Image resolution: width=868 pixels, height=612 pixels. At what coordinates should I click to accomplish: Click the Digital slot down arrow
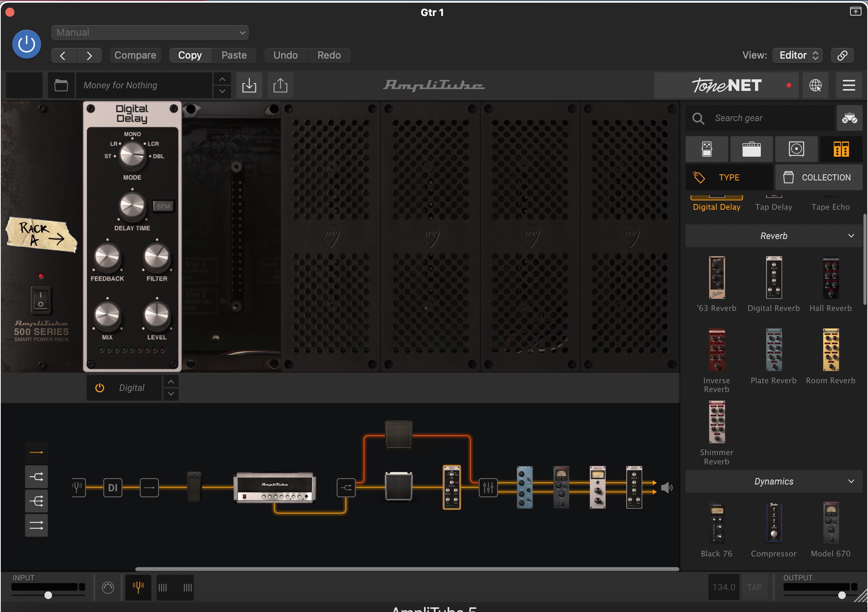[171, 394]
